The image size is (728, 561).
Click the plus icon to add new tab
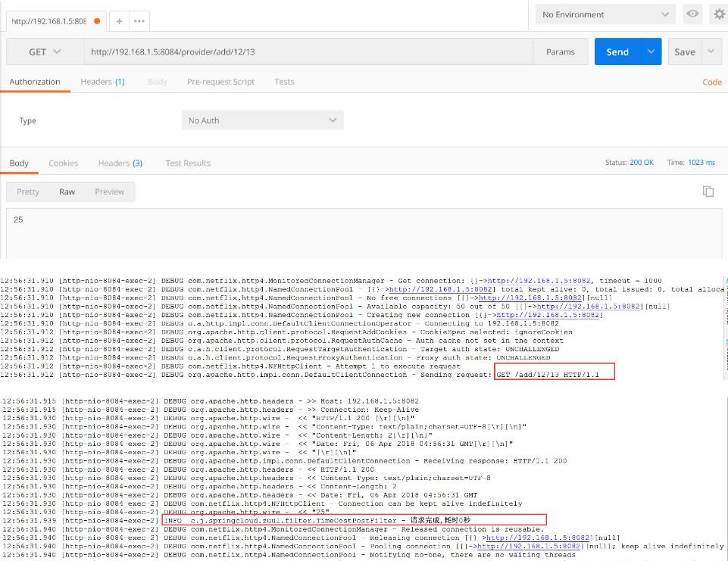[119, 21]
